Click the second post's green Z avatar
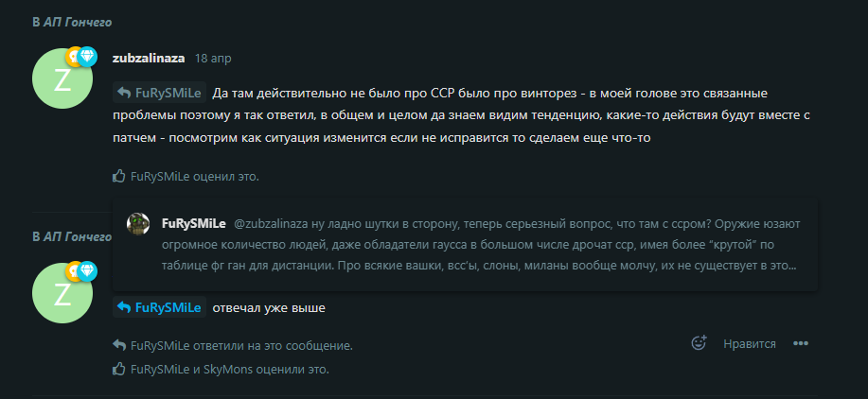This screenshot has width=868, height=399. pos(62,293)
